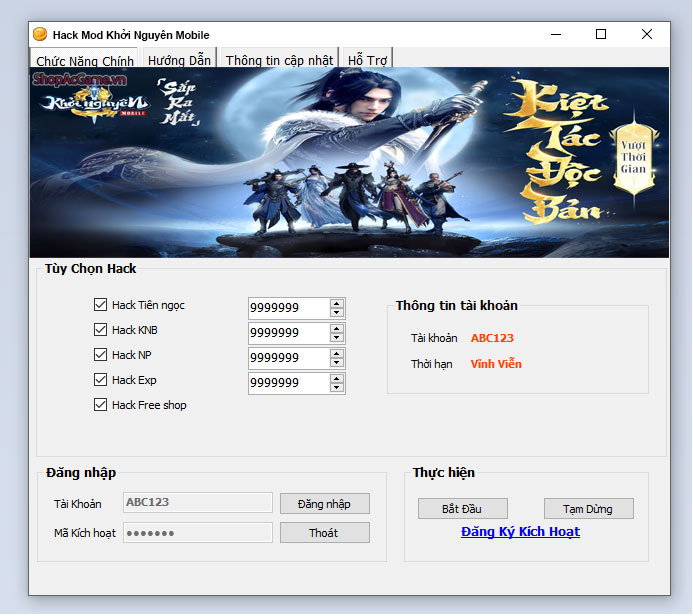The width and height of the screenshot is (693, 616).
Task: Increase Hack Exp value with up arrow
Action: (337, 379)
